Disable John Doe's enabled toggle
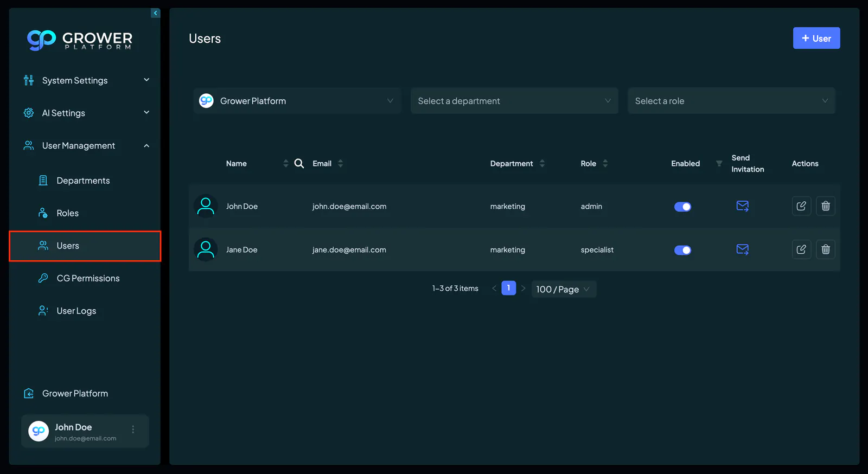 682,207
